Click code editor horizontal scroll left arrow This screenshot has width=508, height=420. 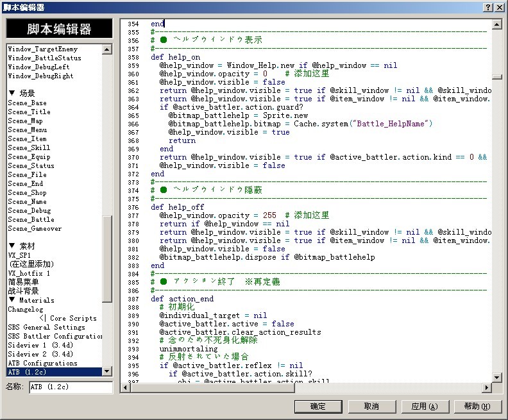126,387
